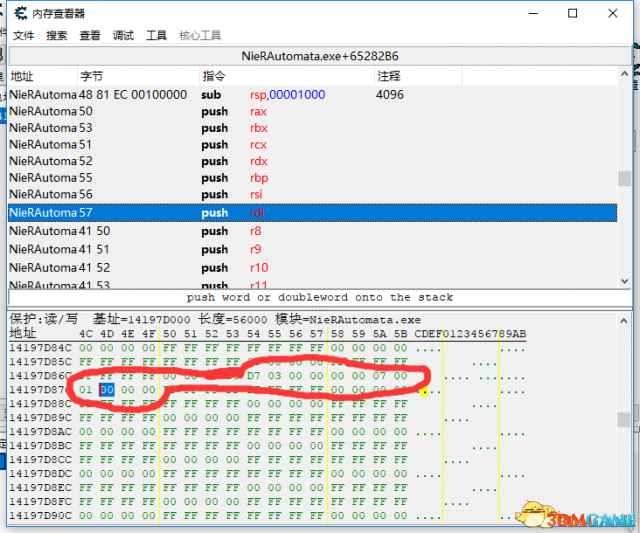Click the hex address 14197D8FC
This screenshot has height=533, width=640.
tap(40, 502)
